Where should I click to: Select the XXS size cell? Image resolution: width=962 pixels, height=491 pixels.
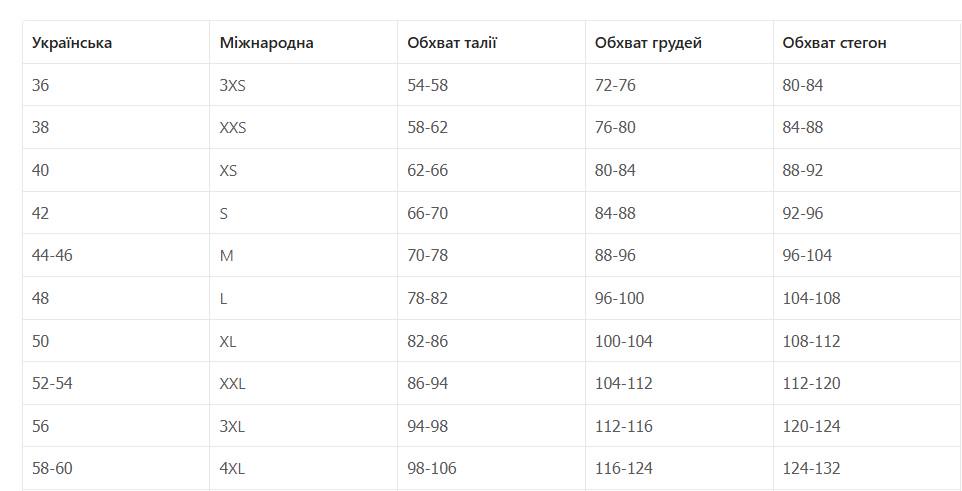point(232,128)
